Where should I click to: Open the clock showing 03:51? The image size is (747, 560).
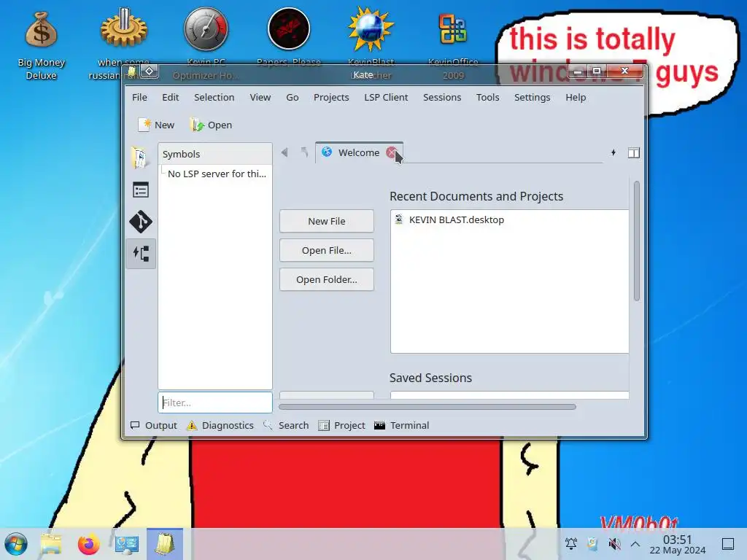(678, 544)
